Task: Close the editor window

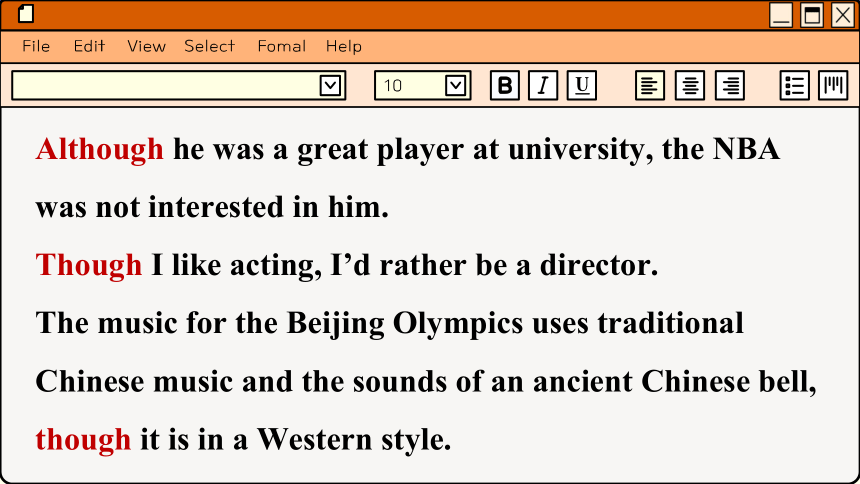Action: tap(843, 15)
